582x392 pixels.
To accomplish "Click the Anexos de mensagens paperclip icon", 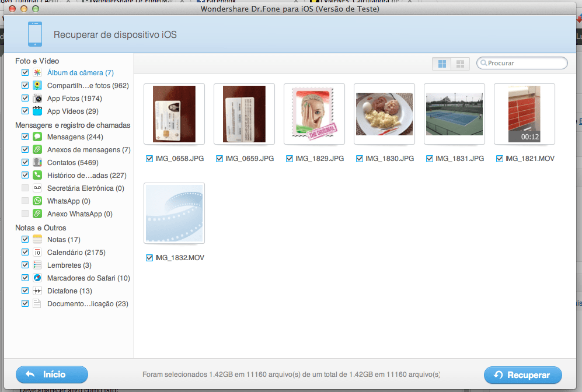I will pos(37,149).
